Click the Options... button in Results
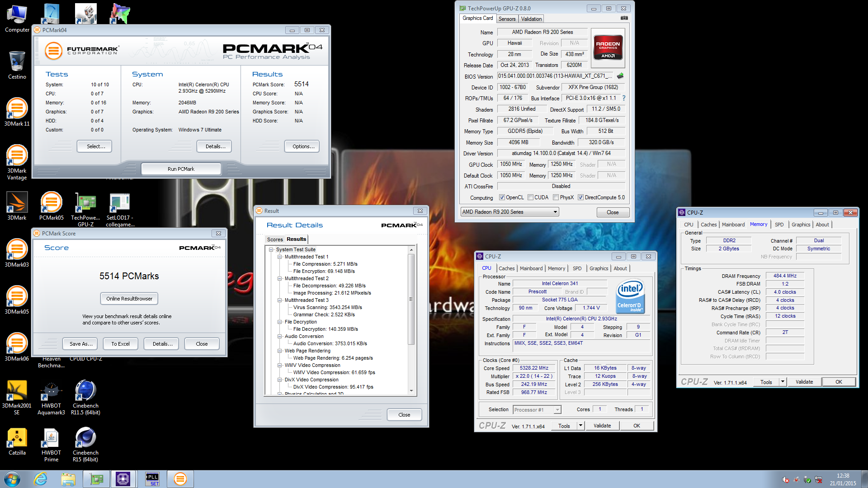This screenshot has height=488, width=868. pyautogui.click(x=302, y=146)
